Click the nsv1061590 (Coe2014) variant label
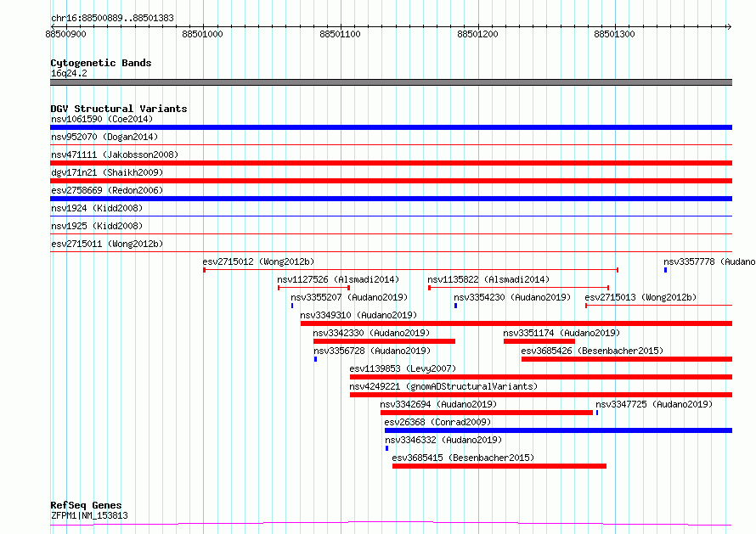The width and height of the screenshot is (756, 534). tap(102, 119)
